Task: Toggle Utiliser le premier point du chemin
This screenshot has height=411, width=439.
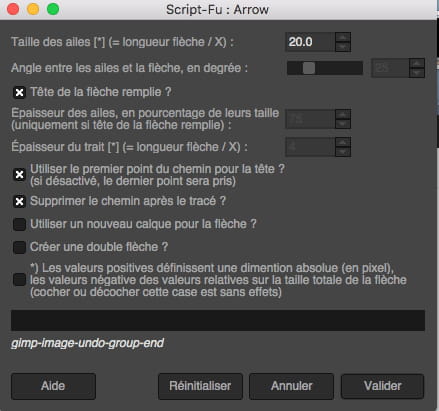Action: [19, 175]
